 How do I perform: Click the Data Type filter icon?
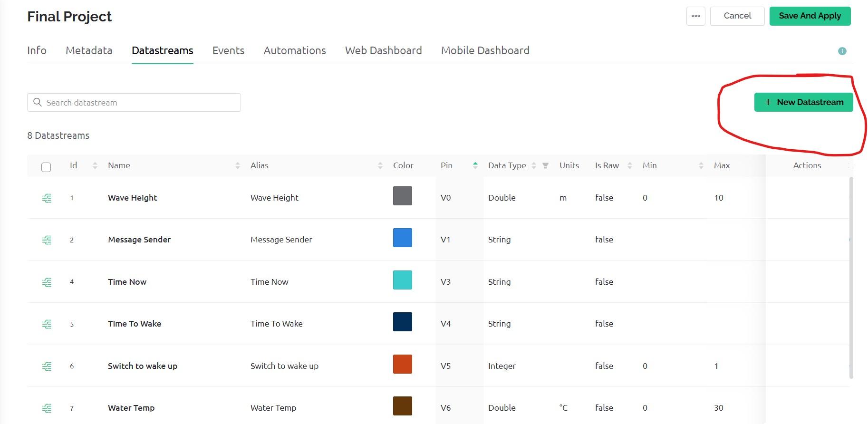[545, 165]
